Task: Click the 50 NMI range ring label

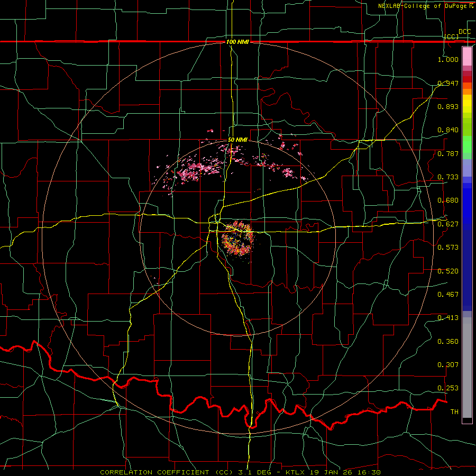Action: click(x=237, y=140)
